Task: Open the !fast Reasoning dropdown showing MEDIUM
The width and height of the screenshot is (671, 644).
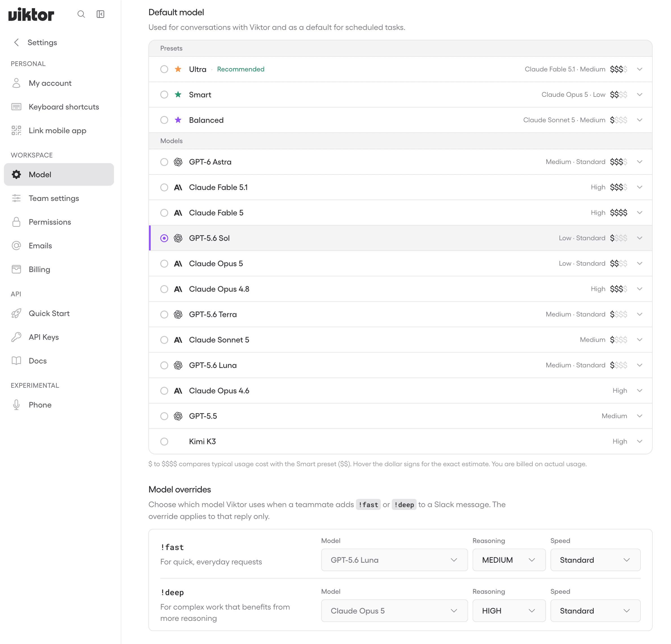Action: click(509, 560)
